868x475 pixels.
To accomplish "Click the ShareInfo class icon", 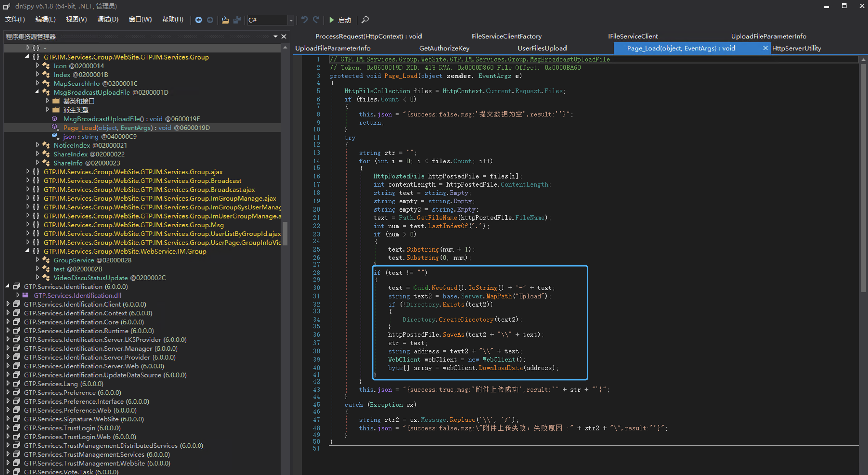I will 46,163.
